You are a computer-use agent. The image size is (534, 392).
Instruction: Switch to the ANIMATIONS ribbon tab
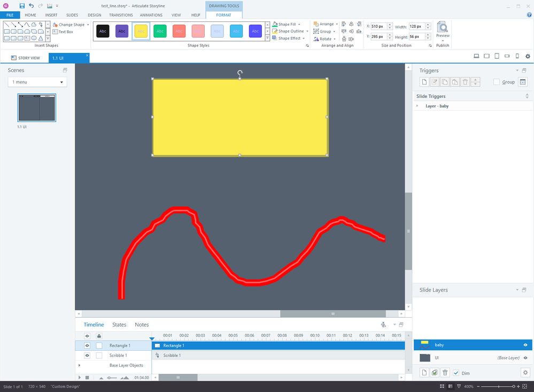pos(151,15)
